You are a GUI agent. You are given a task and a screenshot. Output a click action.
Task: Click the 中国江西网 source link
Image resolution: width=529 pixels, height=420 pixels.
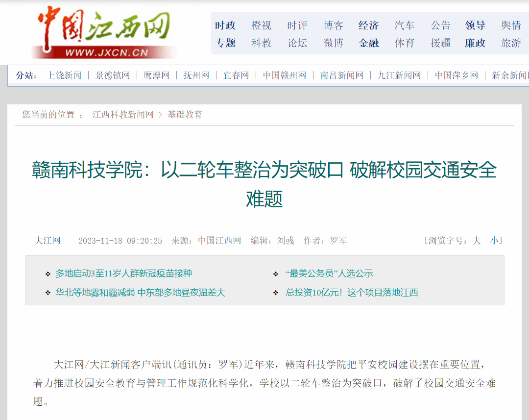coord(219,241)
